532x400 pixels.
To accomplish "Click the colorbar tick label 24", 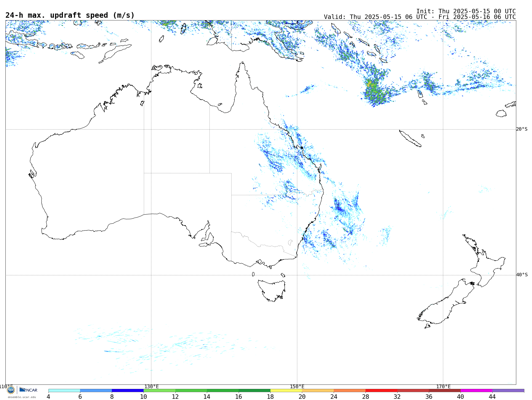I will click(334, 397).
